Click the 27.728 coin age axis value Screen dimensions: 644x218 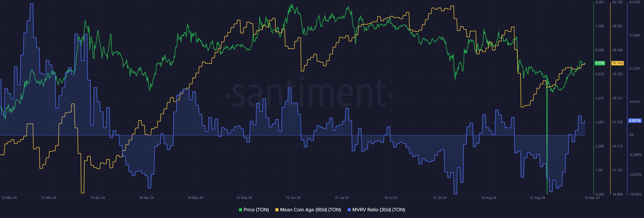click(x=618, y=122)
